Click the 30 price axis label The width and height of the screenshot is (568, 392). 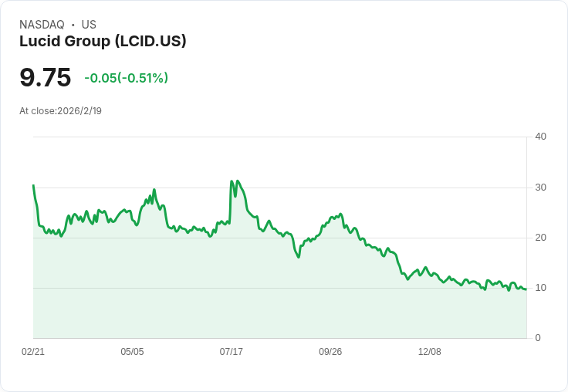(x=540, y=188)
